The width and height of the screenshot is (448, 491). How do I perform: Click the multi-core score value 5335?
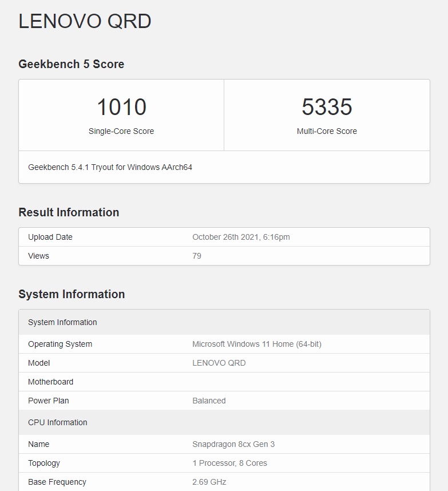tap(327, 107)
